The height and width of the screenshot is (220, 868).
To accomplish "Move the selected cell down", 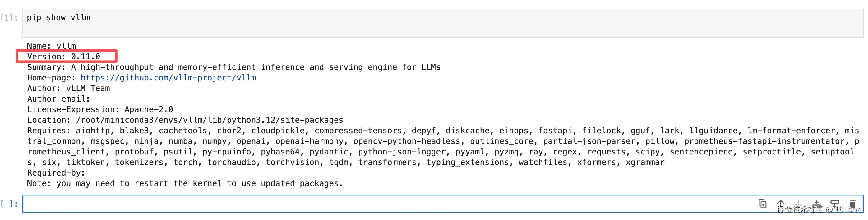I will (x=798, y=204).
